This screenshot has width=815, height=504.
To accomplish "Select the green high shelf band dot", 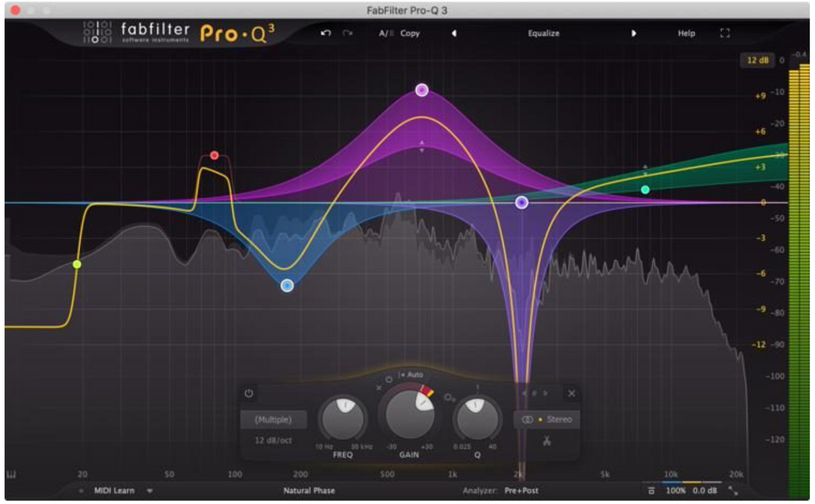I will 645,190.
